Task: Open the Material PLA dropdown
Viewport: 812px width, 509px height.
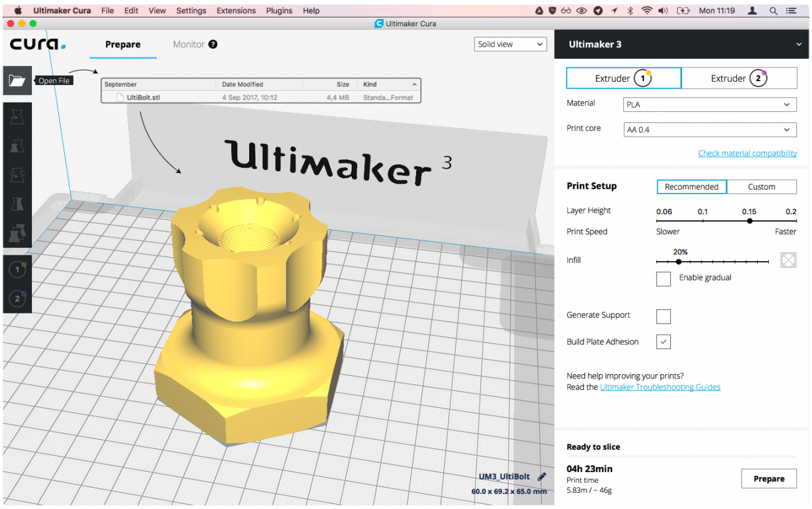Action: pos(710,104)
